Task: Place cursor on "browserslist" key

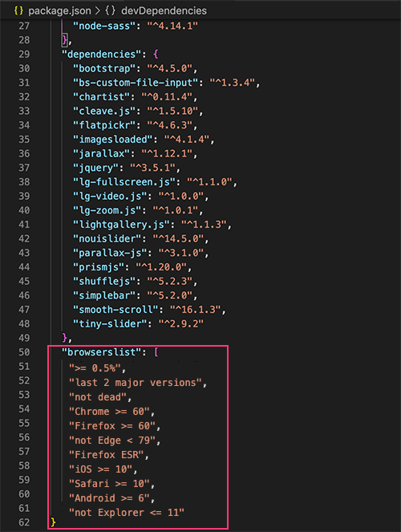Action: (x=101, y=352)
